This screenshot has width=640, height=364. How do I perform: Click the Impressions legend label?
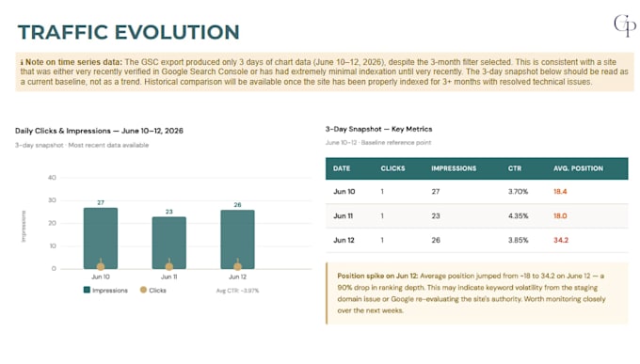tap(110, 290)
